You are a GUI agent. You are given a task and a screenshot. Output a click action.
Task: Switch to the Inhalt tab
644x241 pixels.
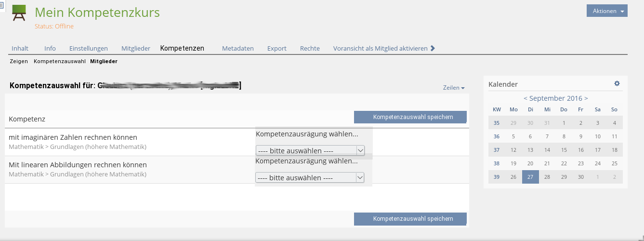tap(20, 48)
